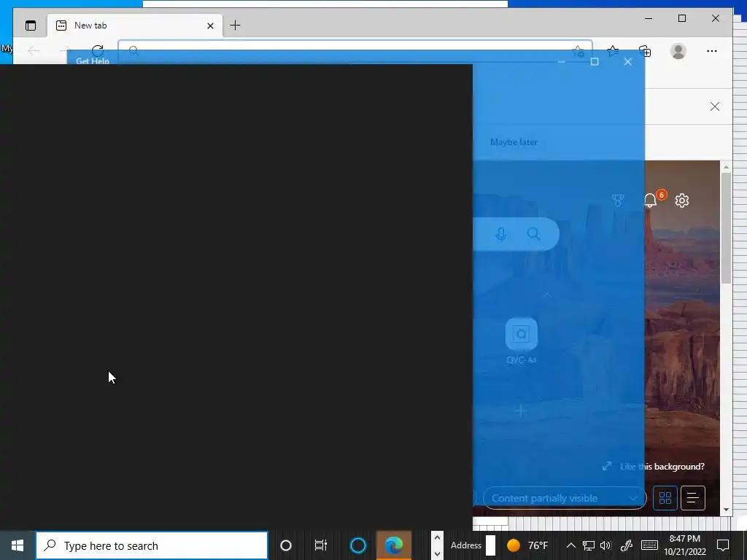The image size is (747, 560).
Task: Open Edge Settings and more menu
Action: coord(712,51)
